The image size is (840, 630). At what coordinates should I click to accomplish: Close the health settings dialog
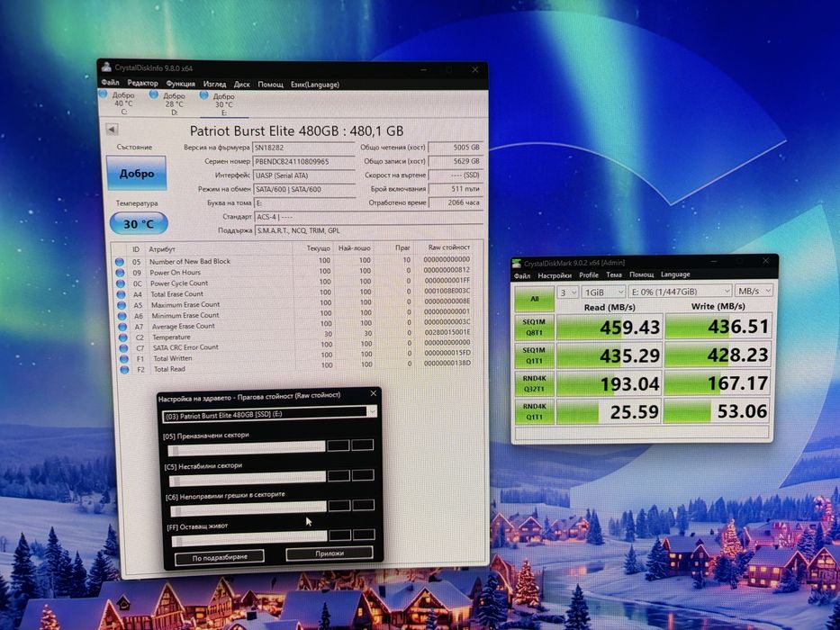374,393
